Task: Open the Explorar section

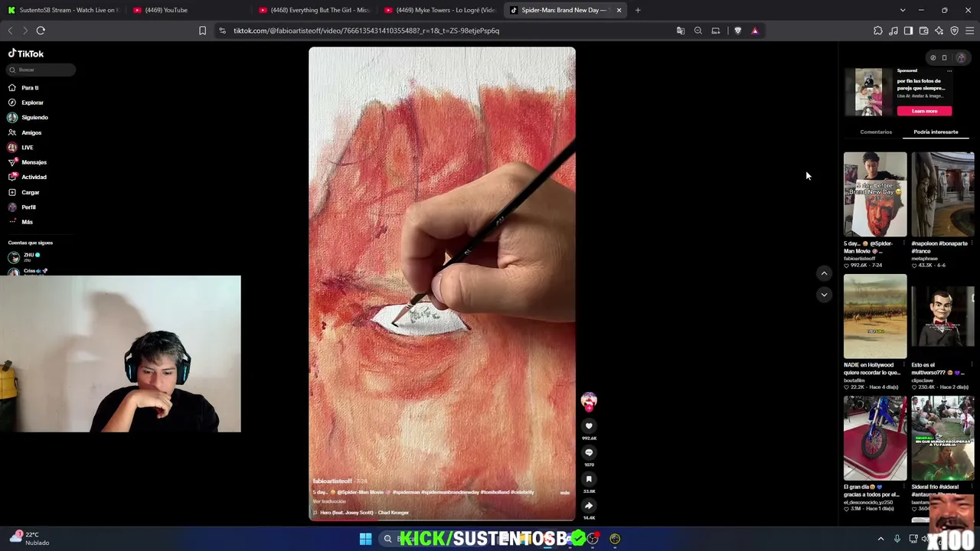Action: (x=32, y=103)
